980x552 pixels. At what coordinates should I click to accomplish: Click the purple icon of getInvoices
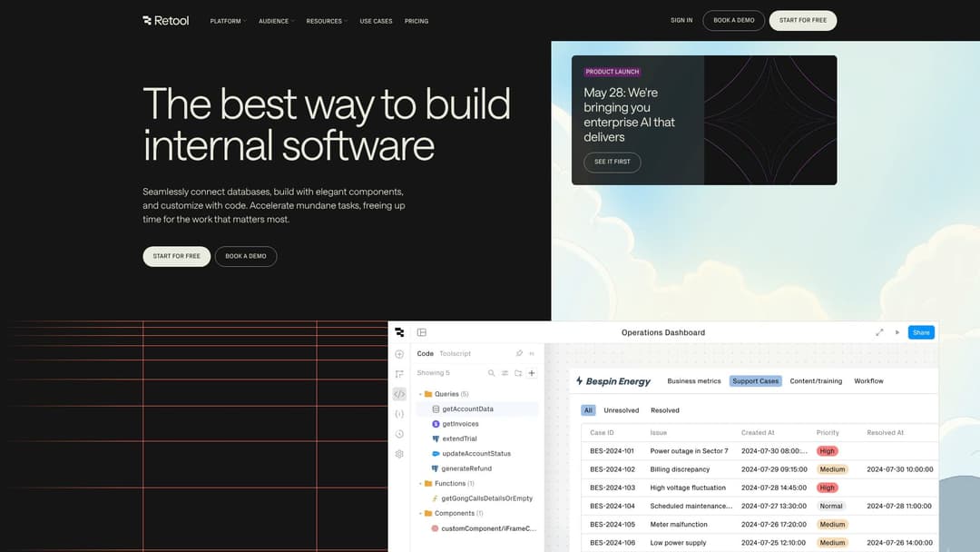[436, 424]
